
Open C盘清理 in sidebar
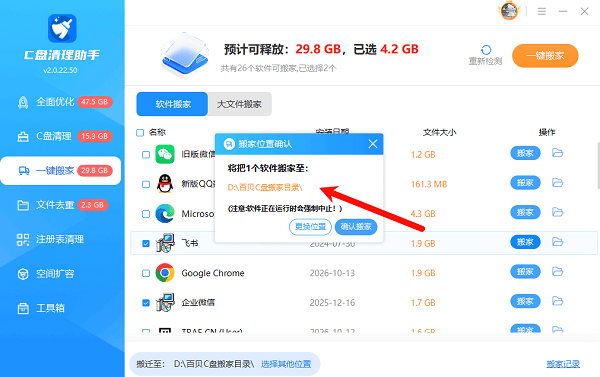click(61, 136)
